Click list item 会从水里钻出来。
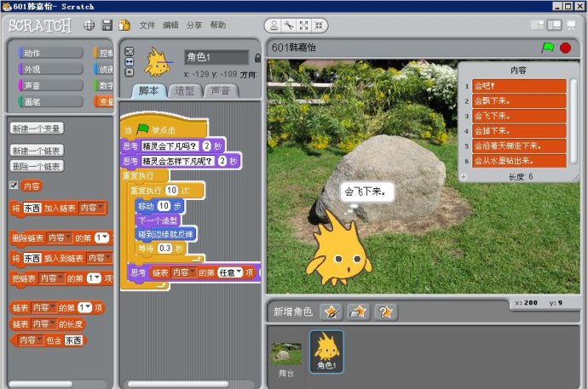This screenshot has width=588, height=389. point(519,161)
